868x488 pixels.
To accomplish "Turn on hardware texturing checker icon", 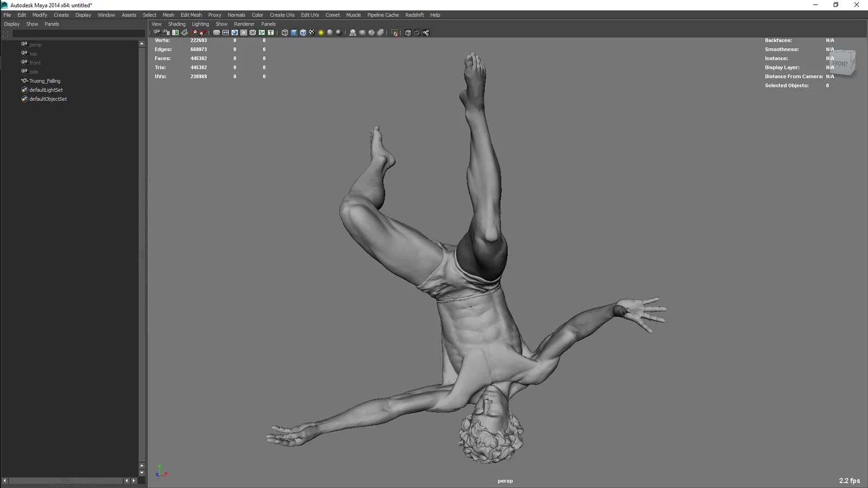I will click(x=312, y=33).
